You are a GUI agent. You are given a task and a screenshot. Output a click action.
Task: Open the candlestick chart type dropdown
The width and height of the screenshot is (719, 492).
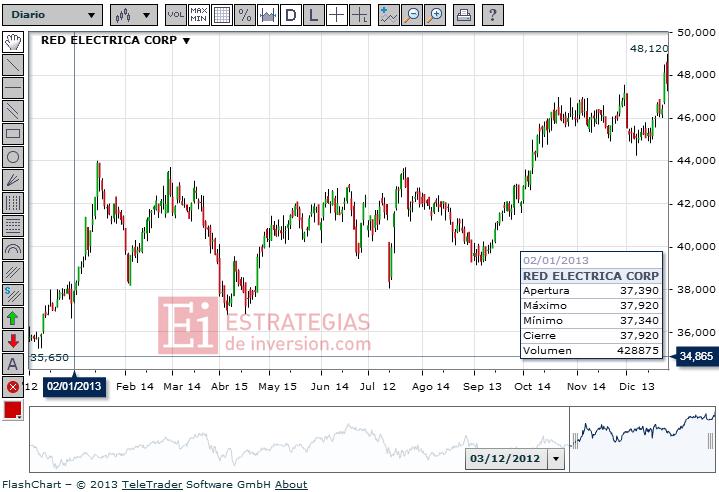click(x=134, y=15)
